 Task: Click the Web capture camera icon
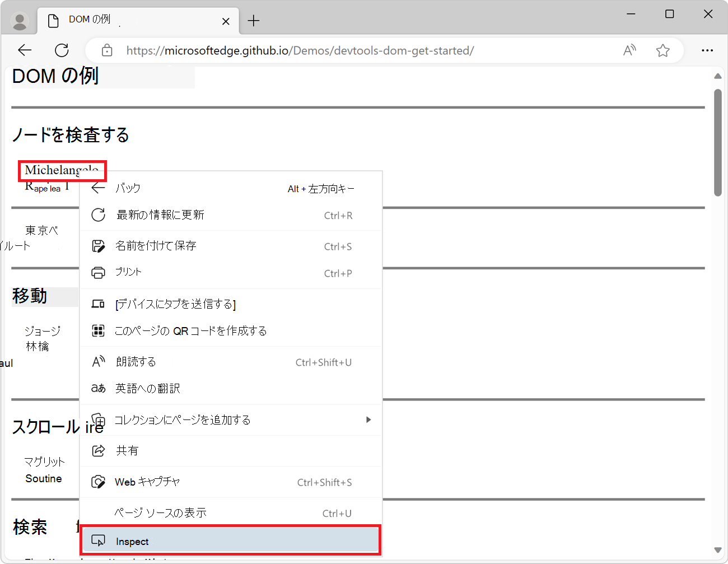pos(99,482)
